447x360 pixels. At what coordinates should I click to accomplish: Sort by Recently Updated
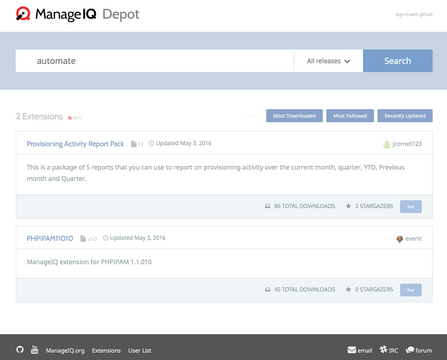click(x=405, y=116)
